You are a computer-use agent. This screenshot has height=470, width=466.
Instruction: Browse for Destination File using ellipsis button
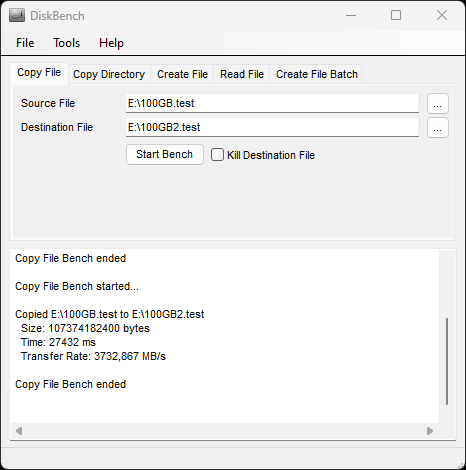[x=438, y=127]
